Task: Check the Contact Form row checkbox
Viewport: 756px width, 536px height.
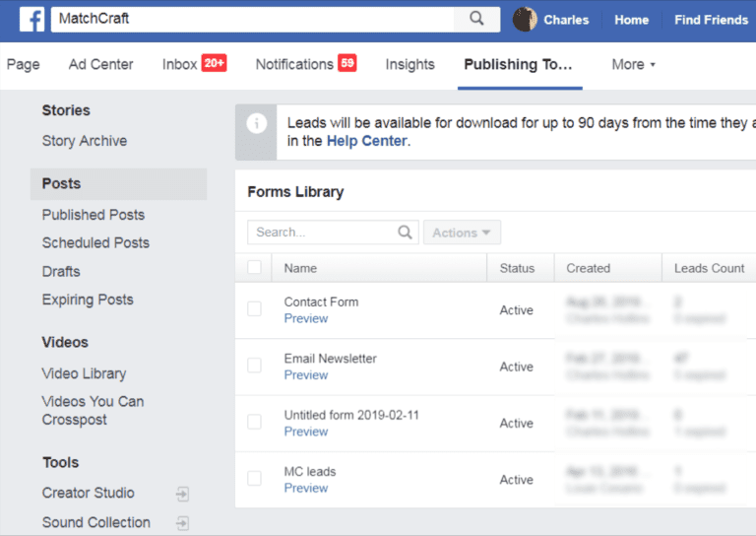Action: click(254, 308)
